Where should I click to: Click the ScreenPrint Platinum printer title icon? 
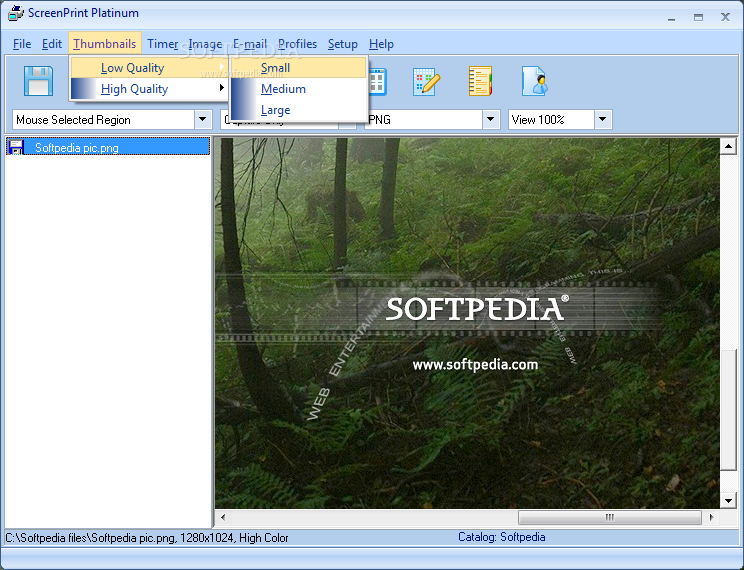point(16,13)
